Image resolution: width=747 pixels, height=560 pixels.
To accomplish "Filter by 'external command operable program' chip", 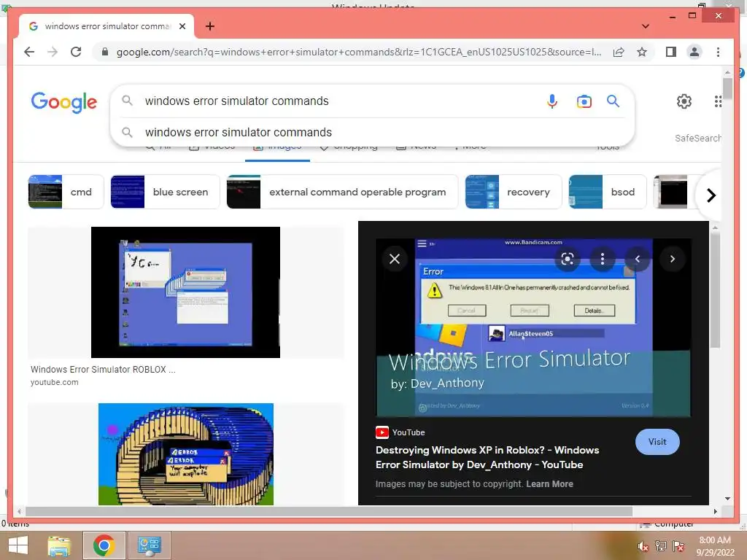I will tap(342, 192).
